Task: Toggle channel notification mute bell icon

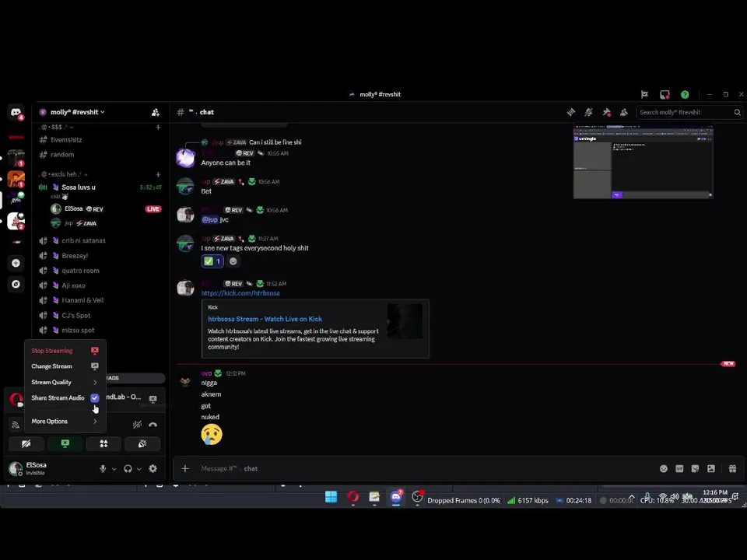Action: pyautogui.click(x=588, y=112)
